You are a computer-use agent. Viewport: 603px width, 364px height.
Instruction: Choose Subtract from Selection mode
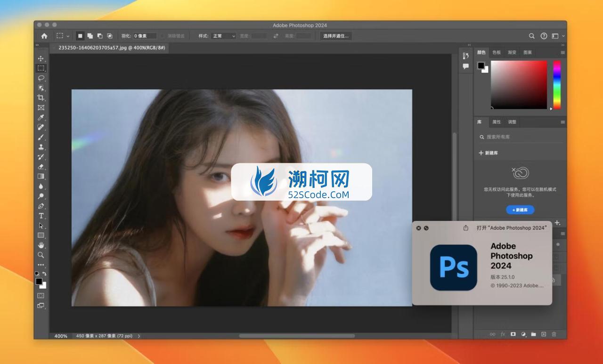click(x=100, y=36)
